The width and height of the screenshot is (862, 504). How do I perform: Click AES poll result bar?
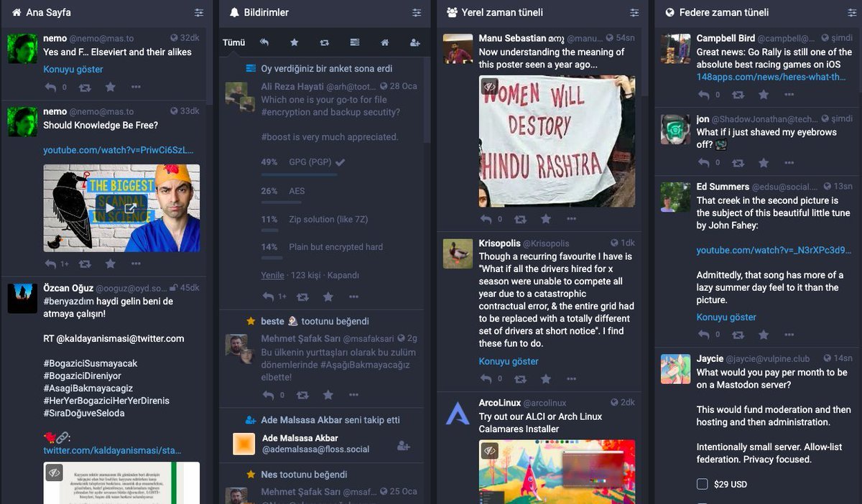point(281,203)
